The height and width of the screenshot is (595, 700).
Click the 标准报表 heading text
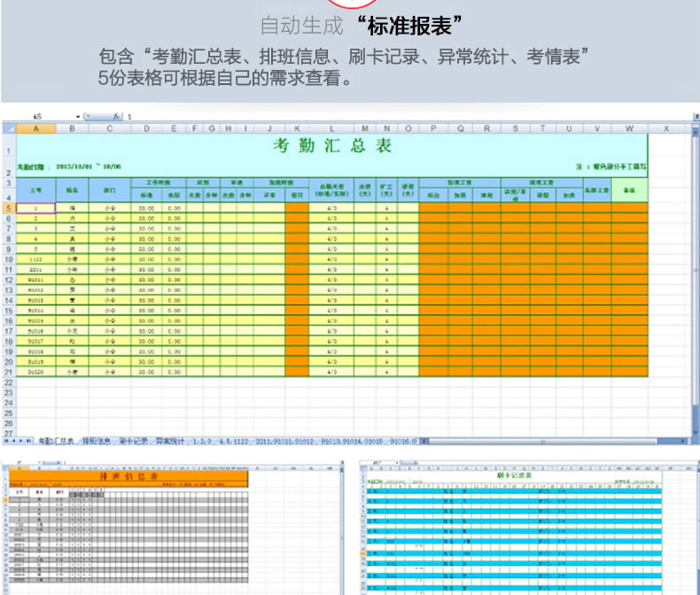pos(410,26)
